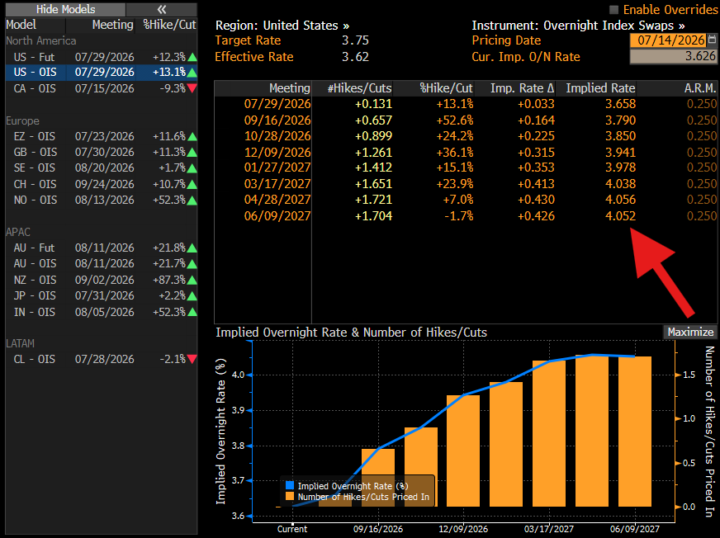The height and width of the screenshot is (538, 720).
Task: Click red down arrow beside CL - OIS
Action: (192, 359)
